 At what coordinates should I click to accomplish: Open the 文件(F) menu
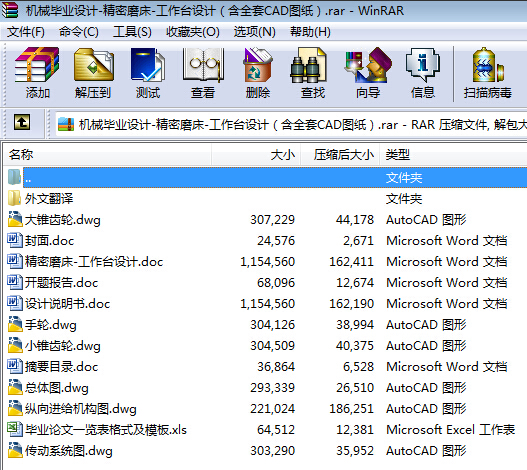point(26,32)
